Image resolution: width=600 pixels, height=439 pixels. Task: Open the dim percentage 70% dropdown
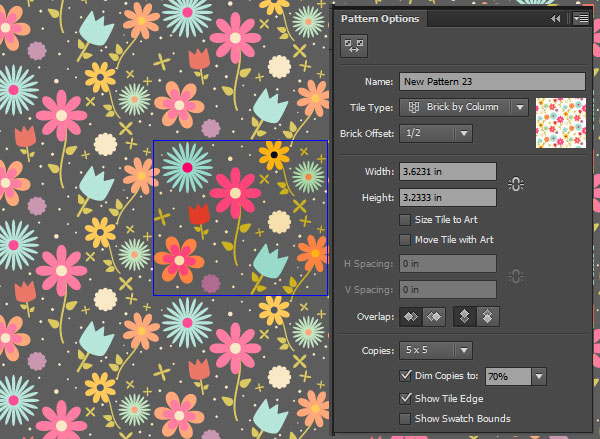540,376
